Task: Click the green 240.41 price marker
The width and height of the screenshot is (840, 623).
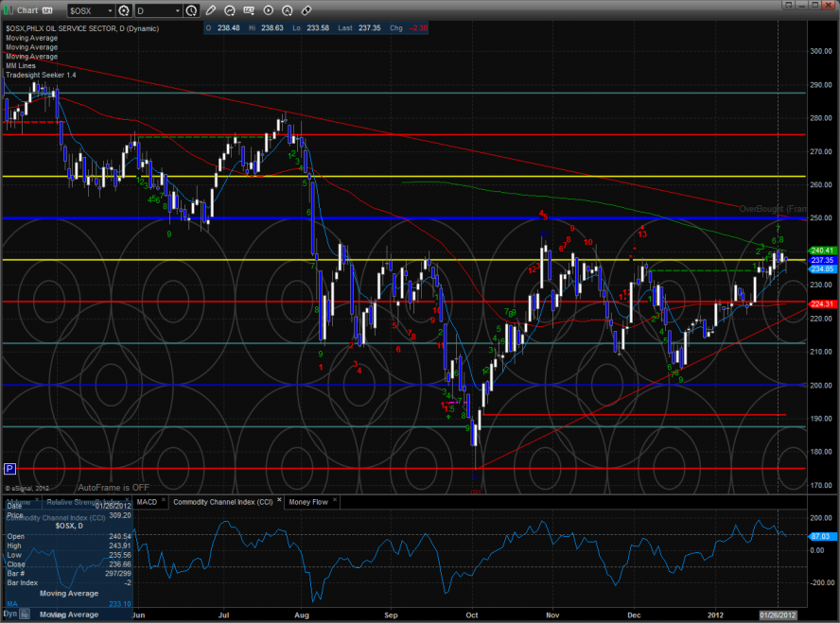Action: pyautogui.click(x=822, y=251)
